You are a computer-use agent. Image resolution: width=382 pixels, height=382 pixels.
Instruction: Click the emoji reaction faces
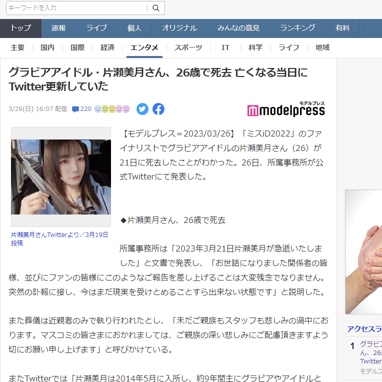[x=112, y=109]
